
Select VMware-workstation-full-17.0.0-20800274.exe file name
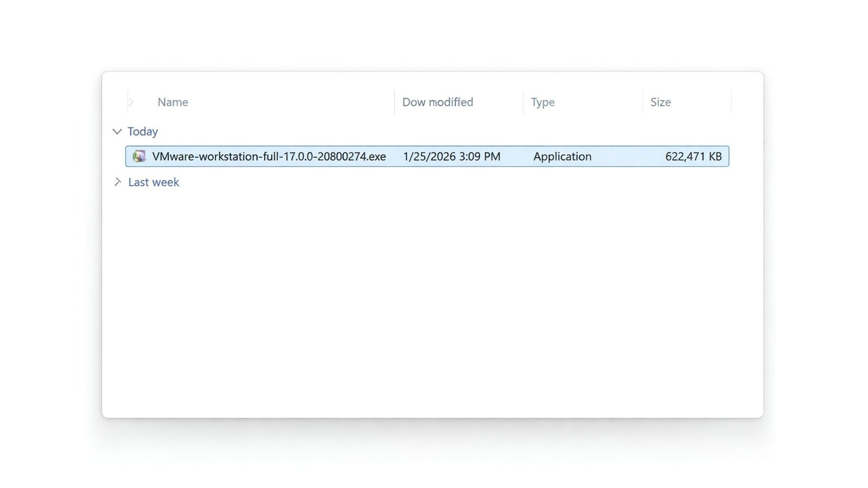click(x=269, y=157)
